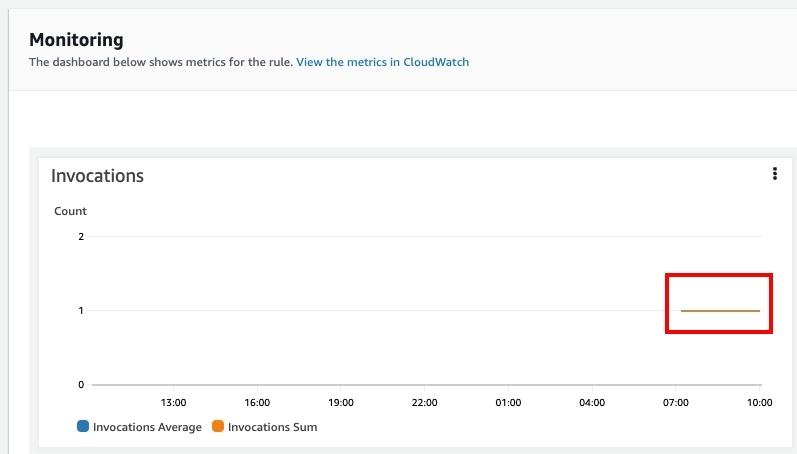Click the Monitoring section heading

[x=76, y=40]
